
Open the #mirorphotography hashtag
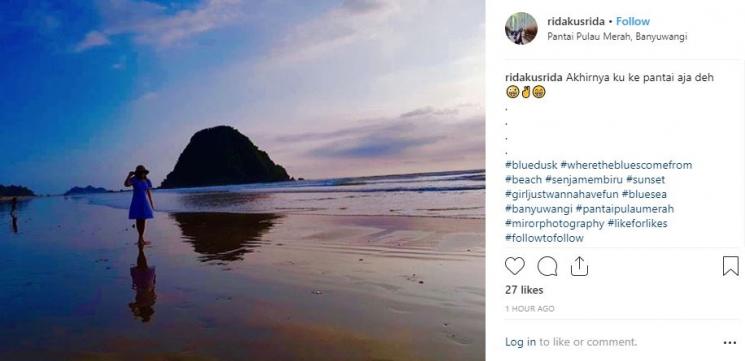[x=554, y=224]
